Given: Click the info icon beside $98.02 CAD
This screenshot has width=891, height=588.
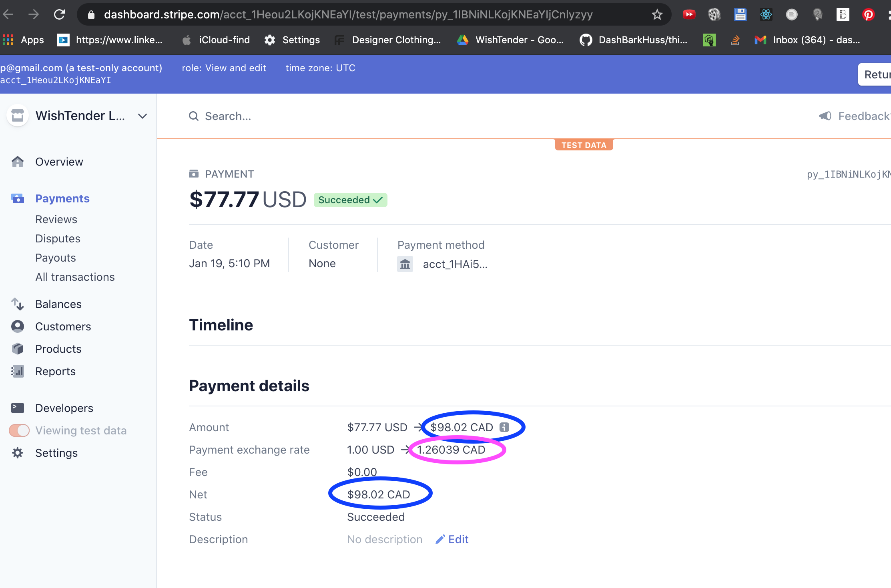Looking at the screenshot, I should coord(504,427).
